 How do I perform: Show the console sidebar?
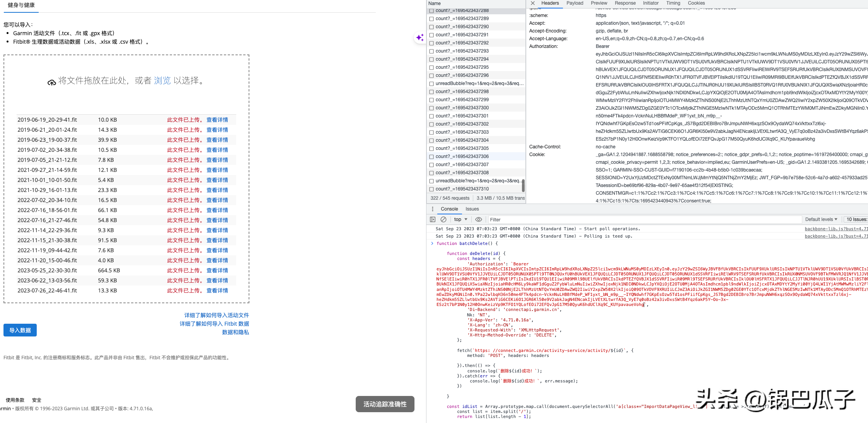point(433,219)
